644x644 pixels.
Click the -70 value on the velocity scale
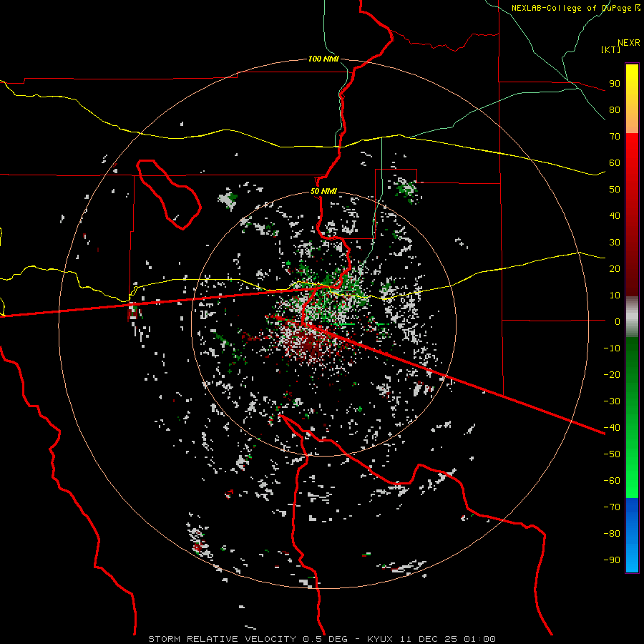(x=612, y=507)
